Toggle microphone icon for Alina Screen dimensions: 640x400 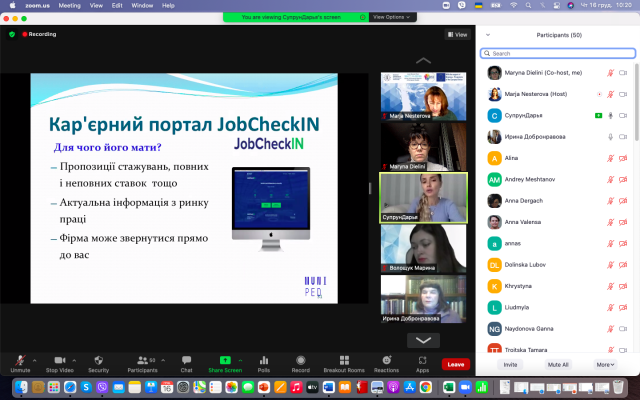[610, 158]
